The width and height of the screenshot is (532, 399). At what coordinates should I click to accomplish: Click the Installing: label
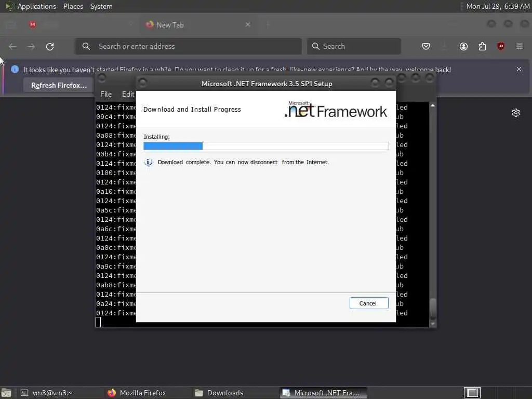(156, 137)
